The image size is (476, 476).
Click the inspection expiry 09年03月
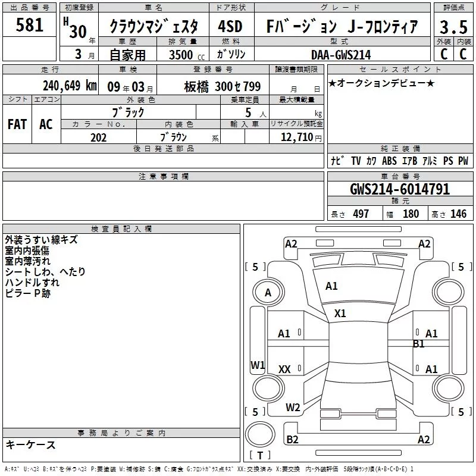[130, 87]
